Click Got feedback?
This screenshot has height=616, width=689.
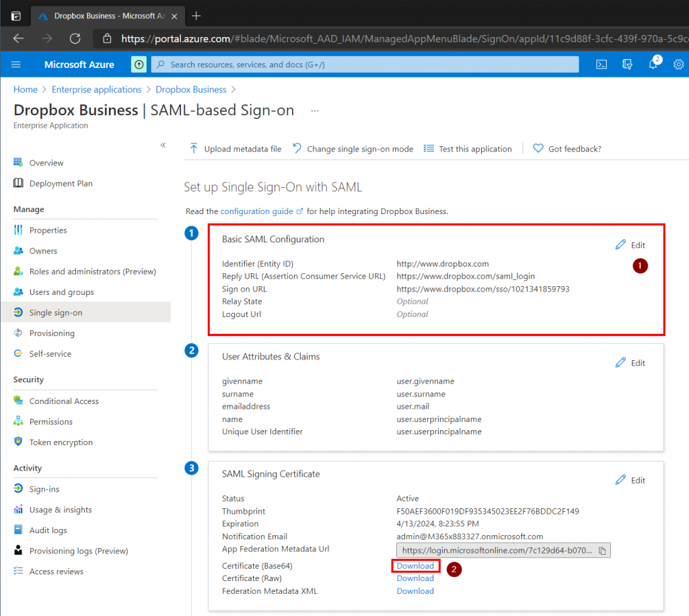(567, 149)
